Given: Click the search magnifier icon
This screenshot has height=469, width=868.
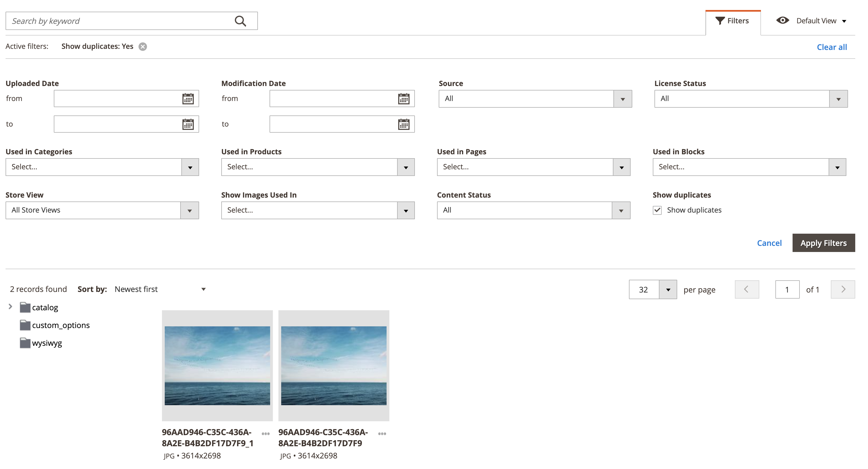Looking at the screenshot, I should point(240,21).
